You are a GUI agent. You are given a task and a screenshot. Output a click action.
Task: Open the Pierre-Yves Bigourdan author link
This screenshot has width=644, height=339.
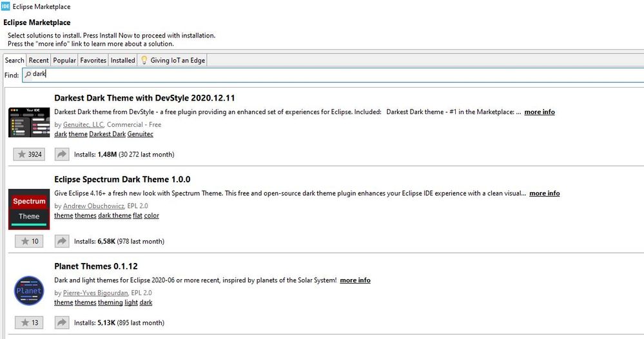pyautogui.click(x=95, y=293)
